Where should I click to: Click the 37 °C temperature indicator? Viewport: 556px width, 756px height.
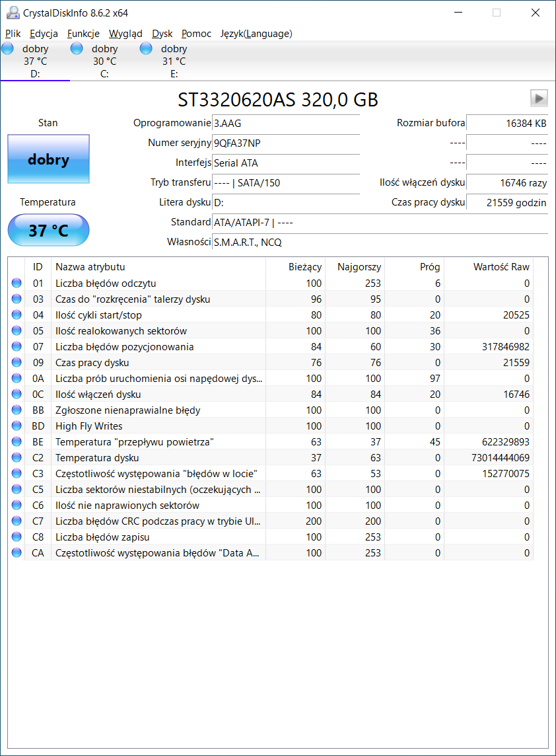pos(49,230)
